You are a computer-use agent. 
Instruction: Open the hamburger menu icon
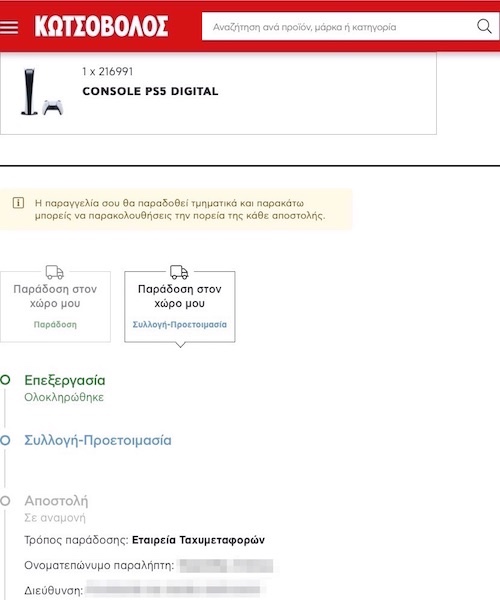(8, 28)
